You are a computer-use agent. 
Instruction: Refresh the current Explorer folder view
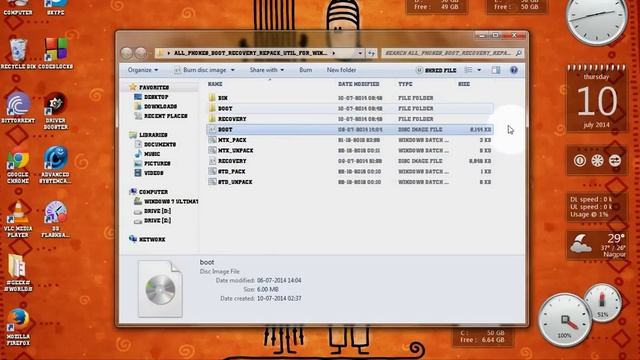tap(371, 53)
